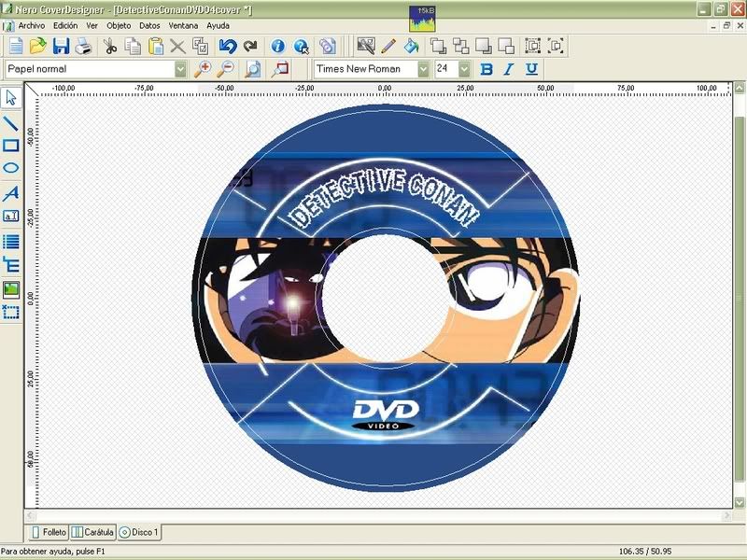
Task: Choose the artistic text tool
Action: tap(11, 193)
